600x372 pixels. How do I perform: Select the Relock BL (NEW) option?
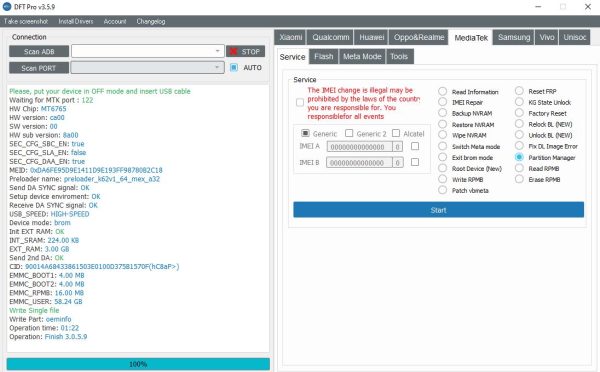[519, 124]
